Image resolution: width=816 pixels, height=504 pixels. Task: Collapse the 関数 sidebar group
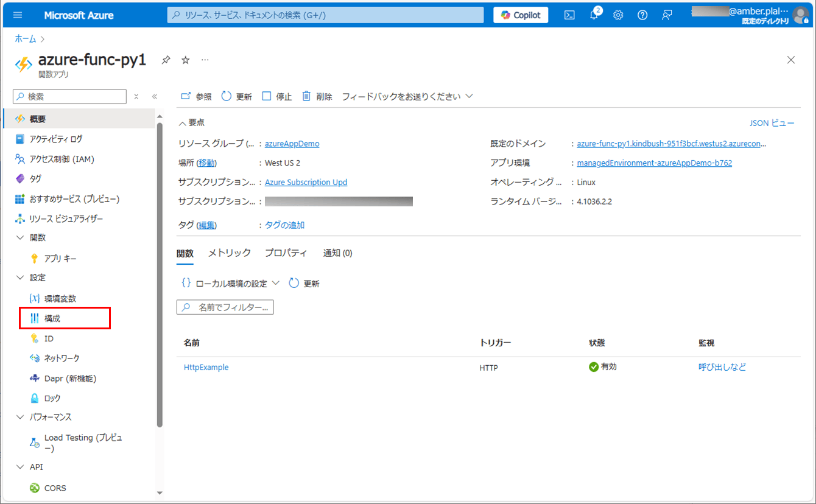(x=20, y=237)
